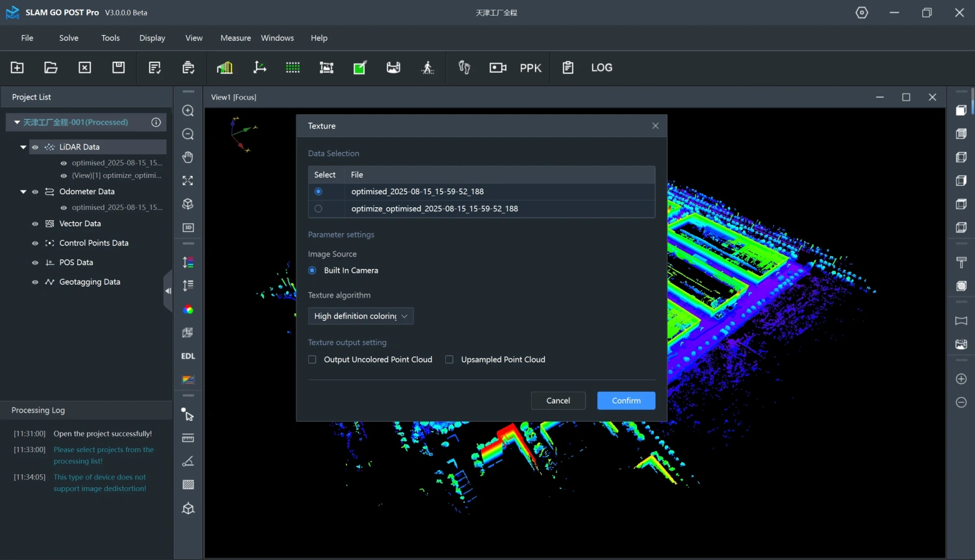Click the color wheel display icon
975x560 pixels.
[x=188, y=310]
